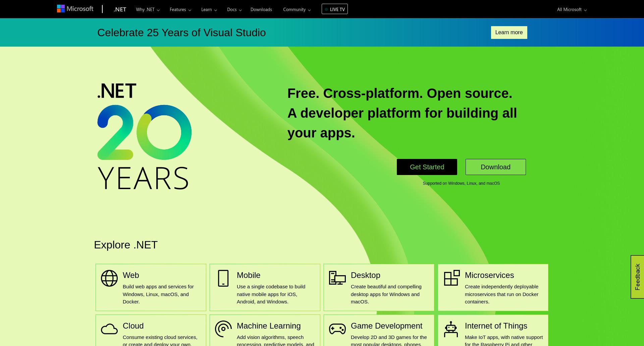This screenshot has width=644, height=346.
Task: Click the Machine Learning icon
Action: pyautogui.click(x=223, y=329)
